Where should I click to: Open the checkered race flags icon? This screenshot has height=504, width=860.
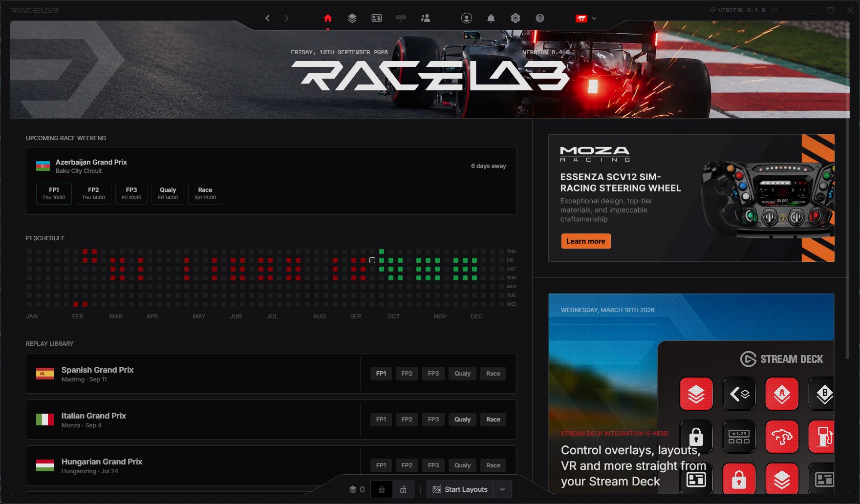pos(401,18)
